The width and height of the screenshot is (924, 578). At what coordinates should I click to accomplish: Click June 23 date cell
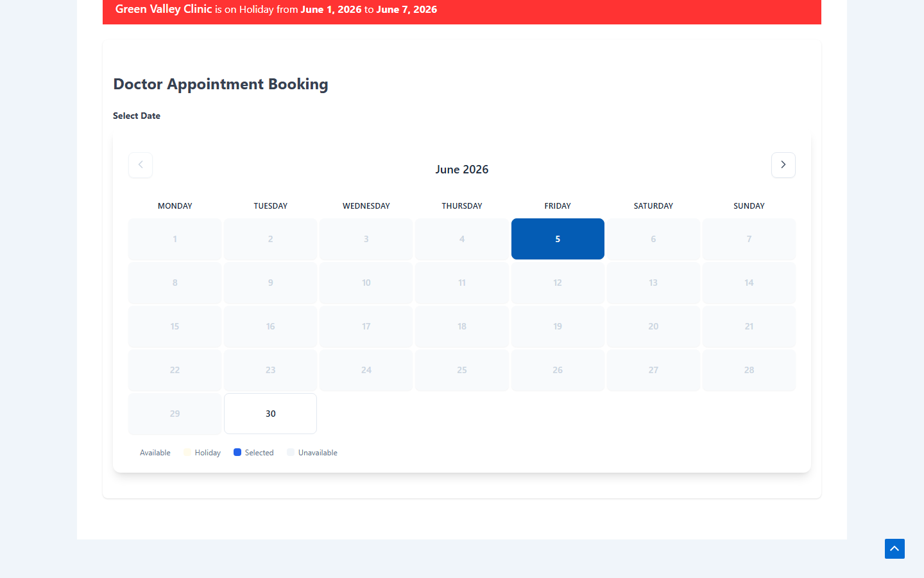(x=270, y=370)
